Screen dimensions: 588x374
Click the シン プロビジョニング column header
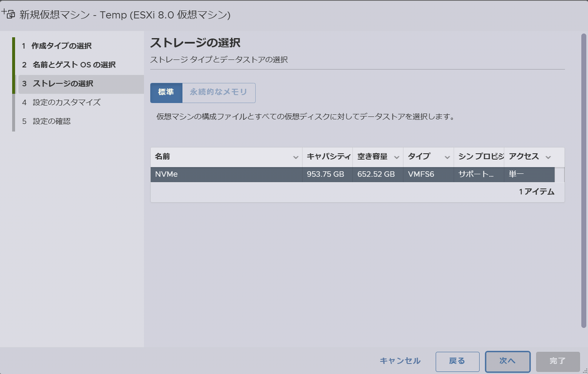(x=479, y=157)
